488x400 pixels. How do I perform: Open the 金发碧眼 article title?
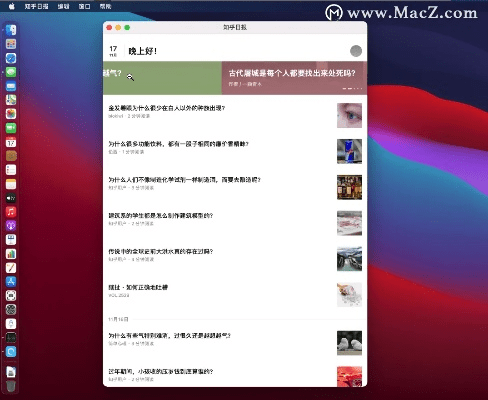167,108
